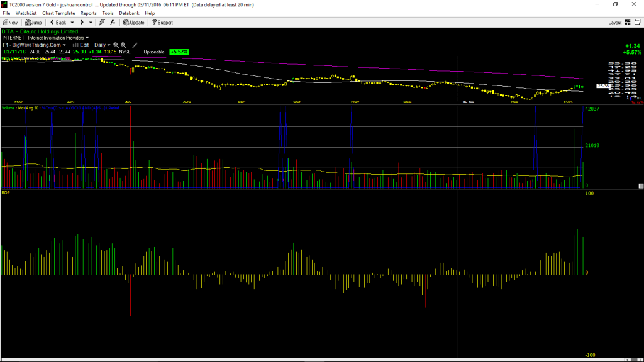Click the Update toolbar button

(134, 23)
